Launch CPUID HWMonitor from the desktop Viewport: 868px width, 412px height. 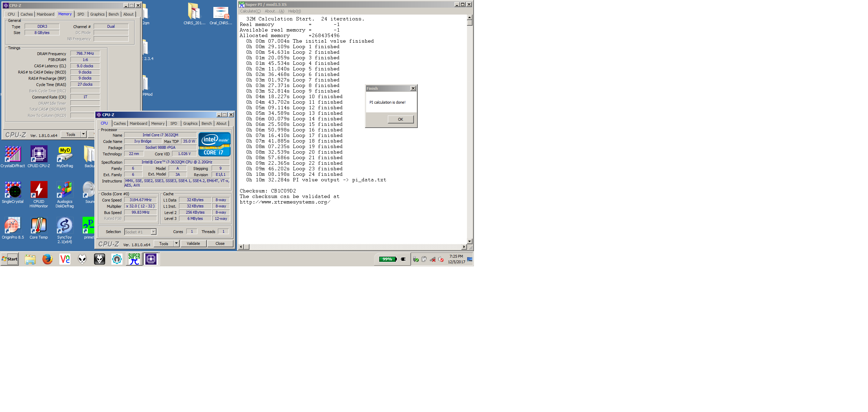39,195
